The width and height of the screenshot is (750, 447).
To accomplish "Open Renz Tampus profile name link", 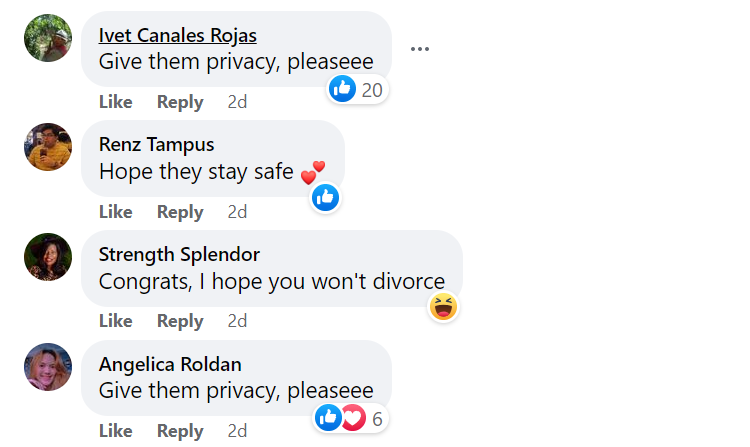I will click(156, 145).
